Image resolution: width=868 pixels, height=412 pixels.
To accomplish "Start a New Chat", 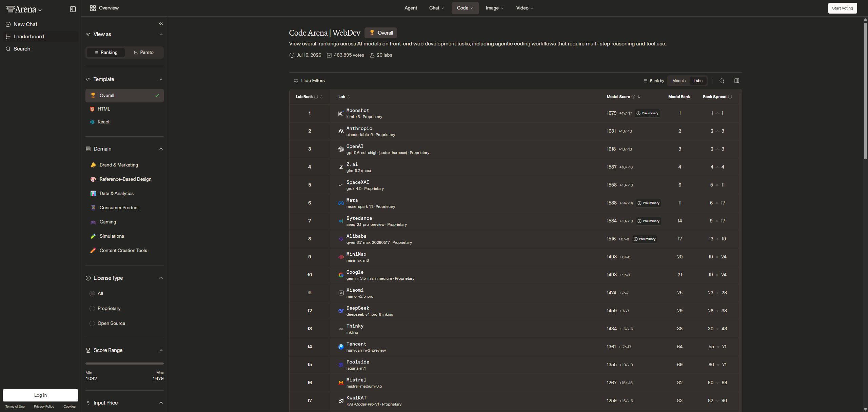I will (x=40, y=24).
